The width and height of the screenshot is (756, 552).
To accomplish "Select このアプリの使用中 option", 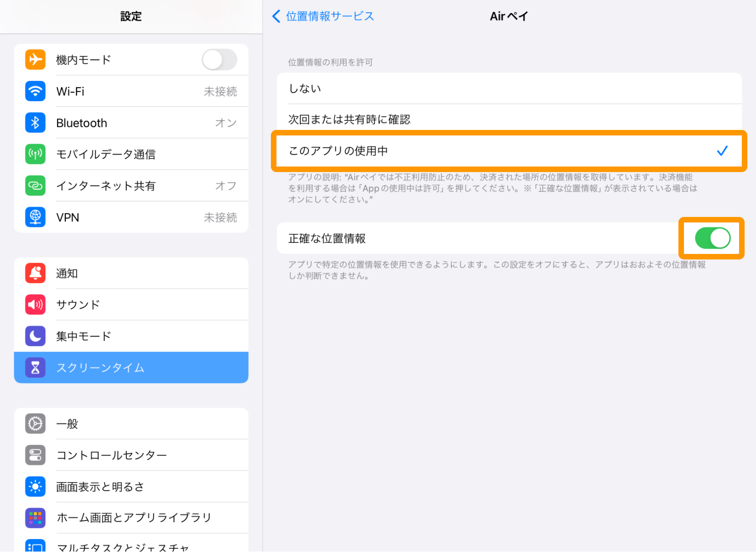I will point(509,151).
